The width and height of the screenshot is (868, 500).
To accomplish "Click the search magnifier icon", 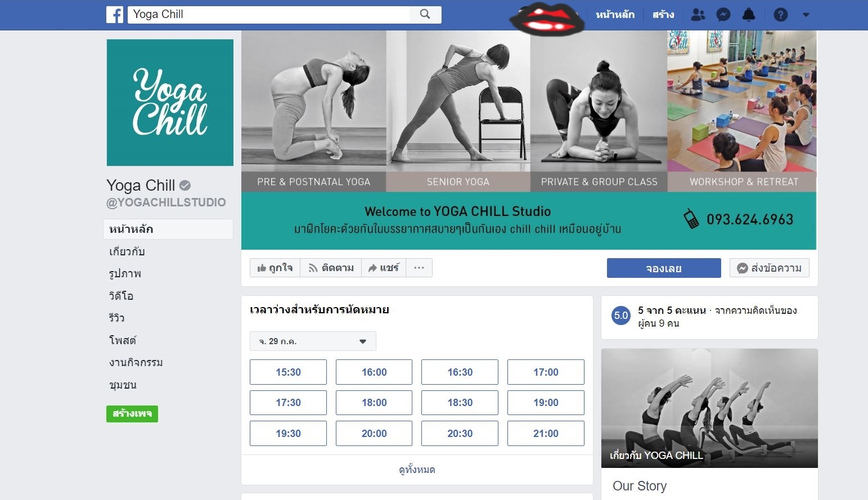I will click(425, 14).
